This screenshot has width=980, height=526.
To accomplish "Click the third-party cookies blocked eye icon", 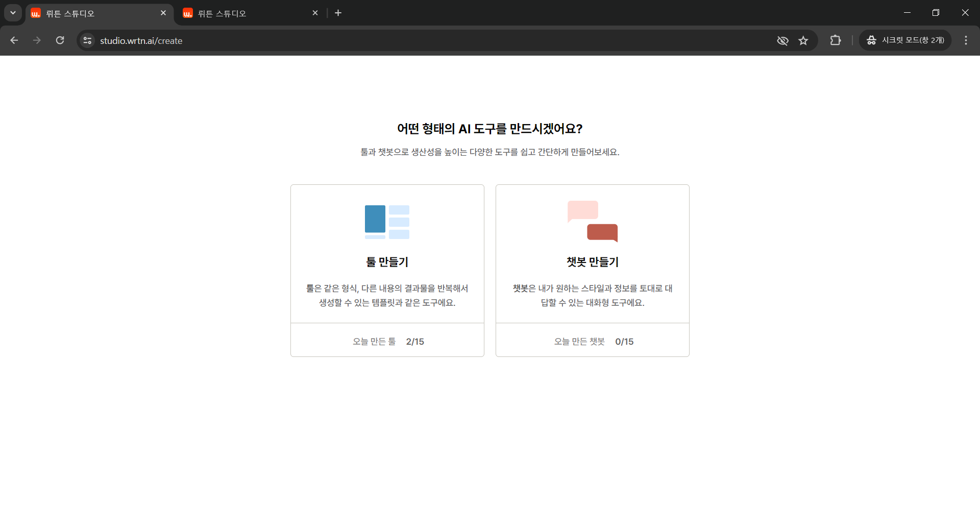I will 782,40.
